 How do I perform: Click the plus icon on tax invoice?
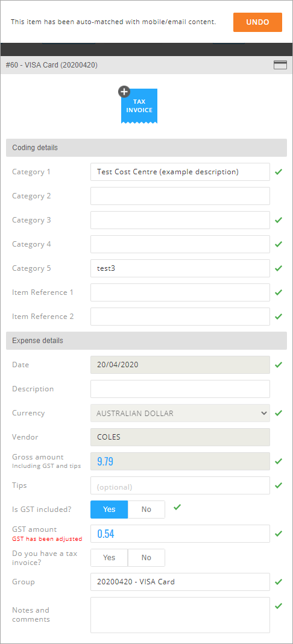pyautogui.click(x=124, y=92)
